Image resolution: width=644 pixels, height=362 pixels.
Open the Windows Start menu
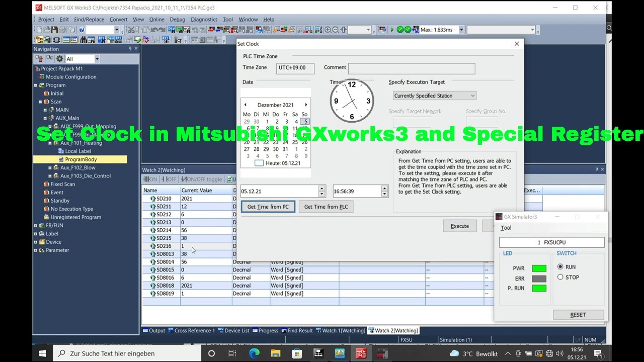pyautogui.click(x=42, y=353)
